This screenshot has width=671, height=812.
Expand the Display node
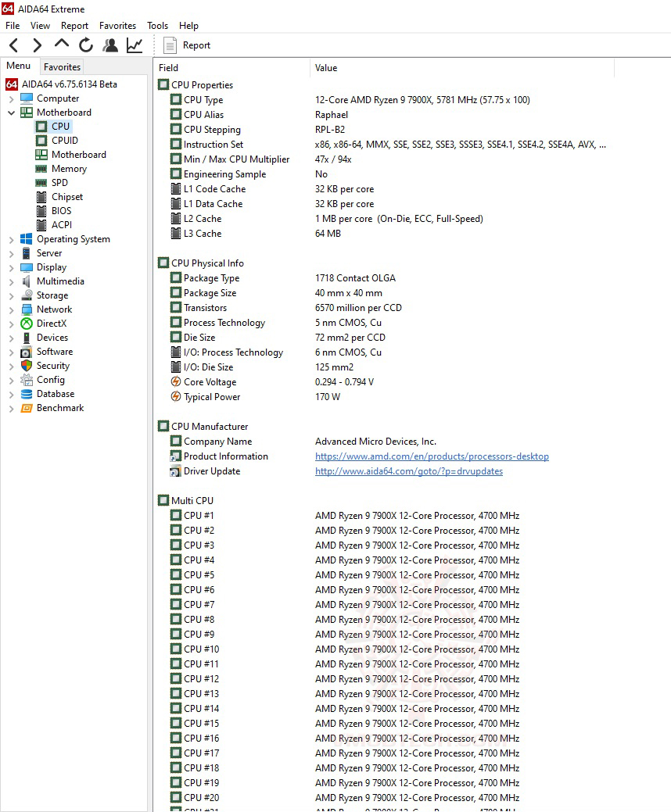pyautogui.click(x=12, y=268)
